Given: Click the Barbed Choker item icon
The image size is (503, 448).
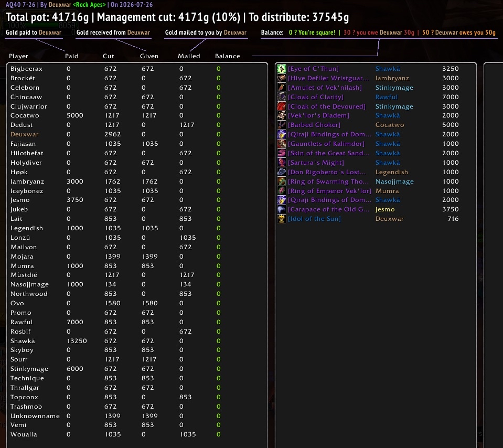Looking at the screenshot, I should click(x=281, y=125).
